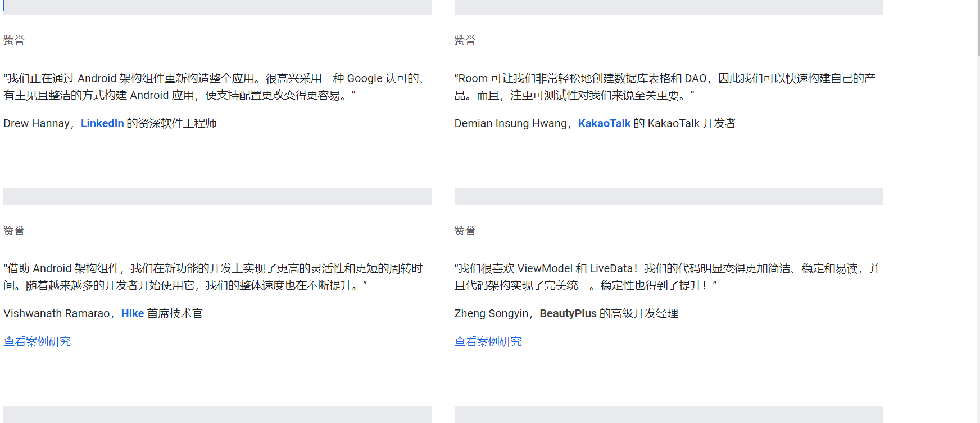Click the 赞誉 heading above the LinkedIn quote
Viewport: 980px width, 423px height.
14,40
